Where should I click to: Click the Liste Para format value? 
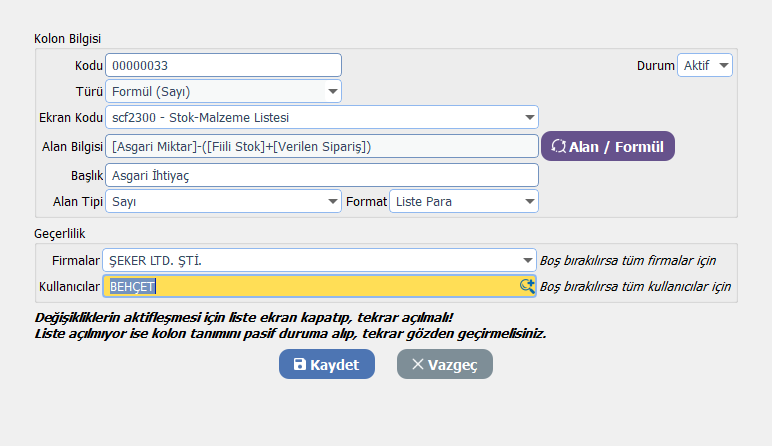click(x=422, y=202)
